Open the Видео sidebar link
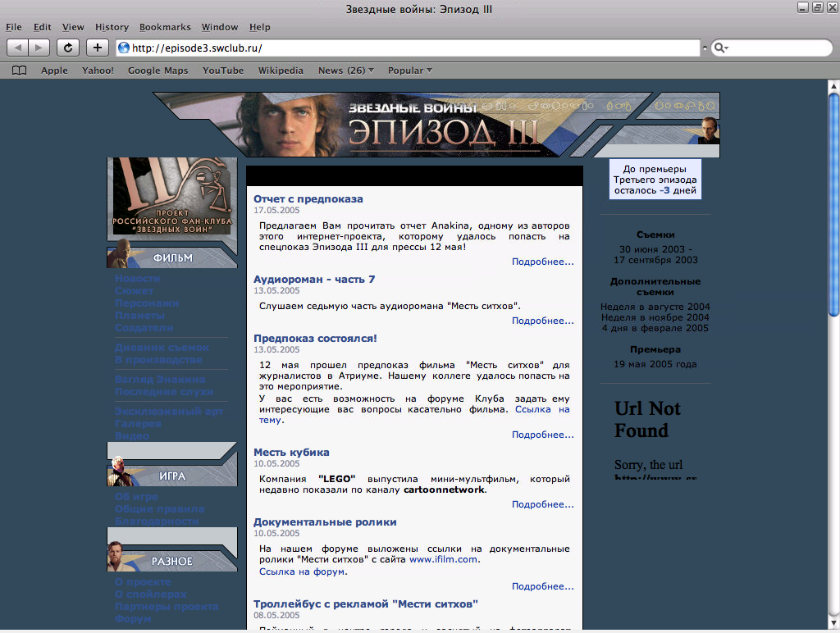Screen dimensions: 840x633 coord(132,436)
